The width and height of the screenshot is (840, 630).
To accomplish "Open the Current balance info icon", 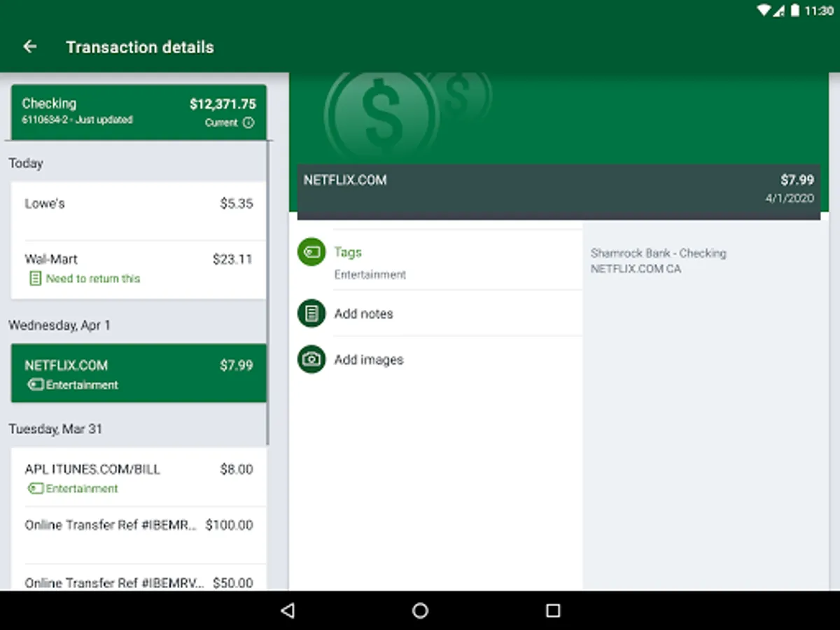I will click(x=248, y=122).
